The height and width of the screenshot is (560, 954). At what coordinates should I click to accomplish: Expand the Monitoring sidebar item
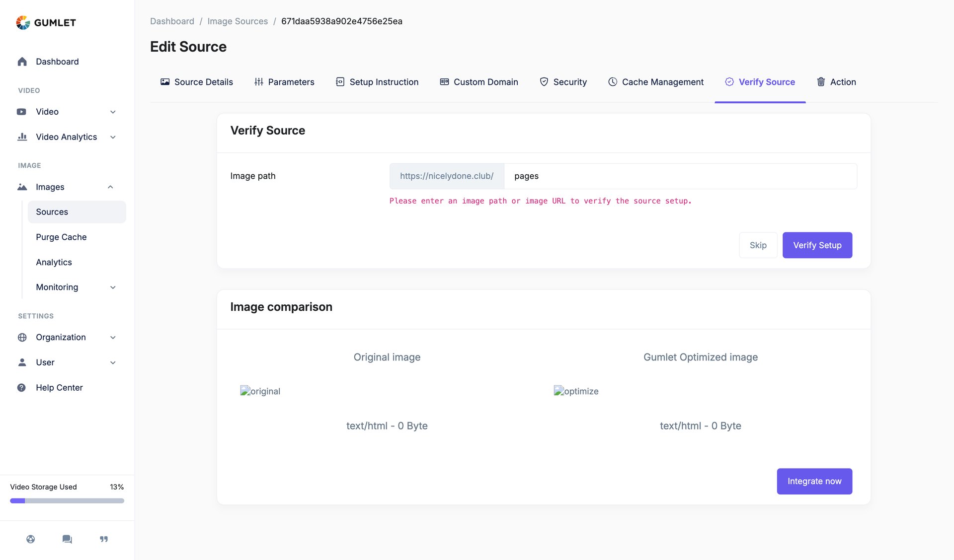tap(113, 287)
